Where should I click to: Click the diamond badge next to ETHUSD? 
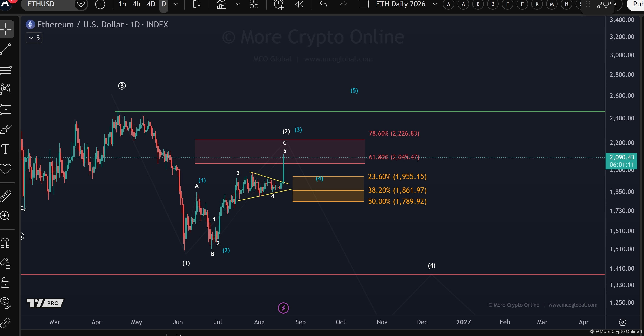[x=81, y=4]
